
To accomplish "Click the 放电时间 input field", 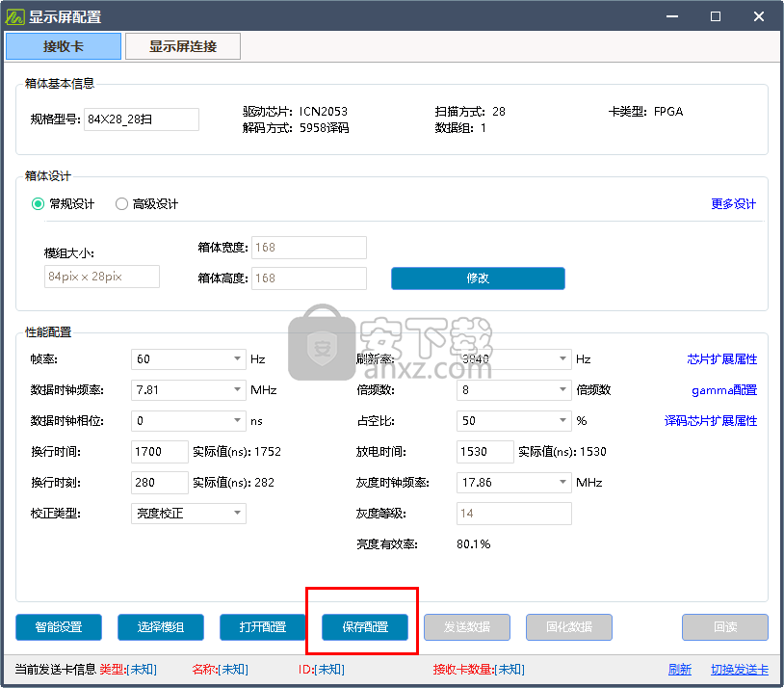I will [485, 452].
